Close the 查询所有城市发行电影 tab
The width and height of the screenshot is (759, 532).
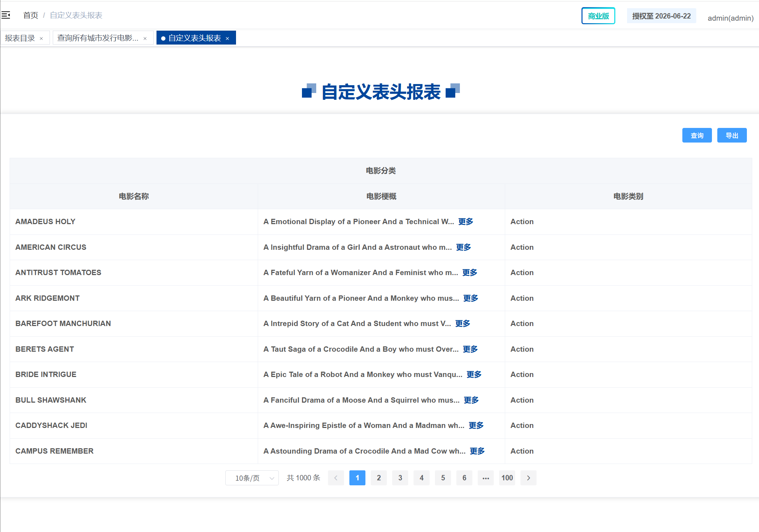145,38
